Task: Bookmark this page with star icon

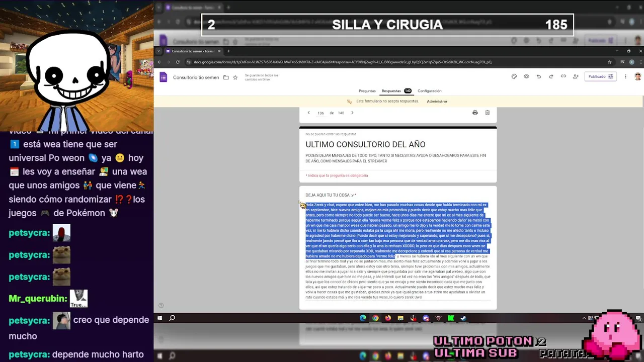Action: coord(609,62)
